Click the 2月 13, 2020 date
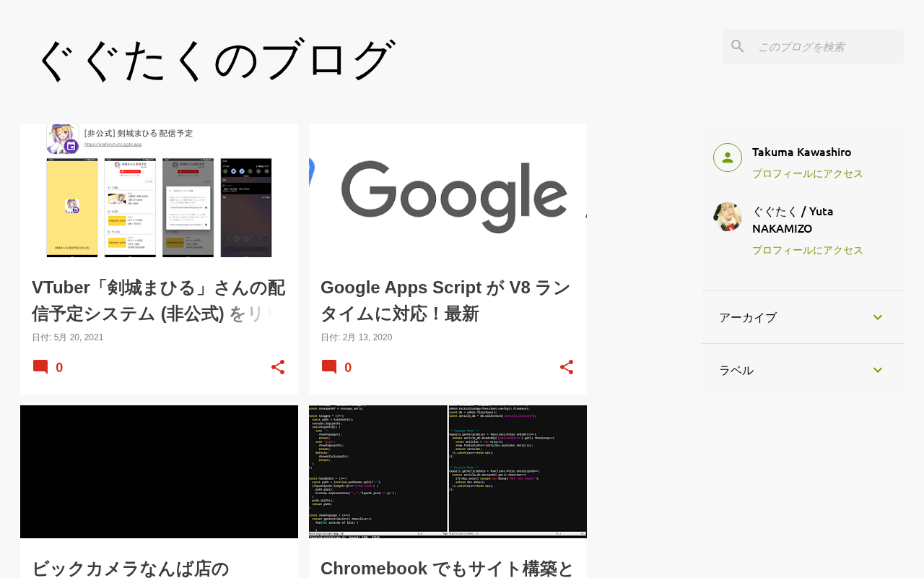 coord(367,337)
